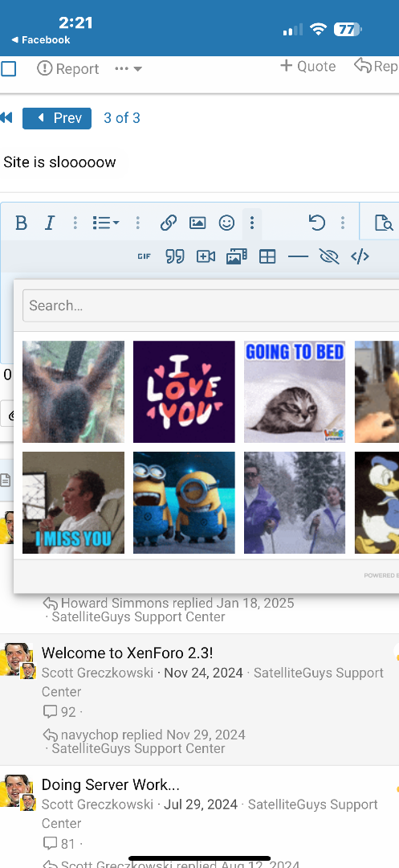Open the 92 replies count
The height and width of the screenshot is (868, 399).
point(59,711)
